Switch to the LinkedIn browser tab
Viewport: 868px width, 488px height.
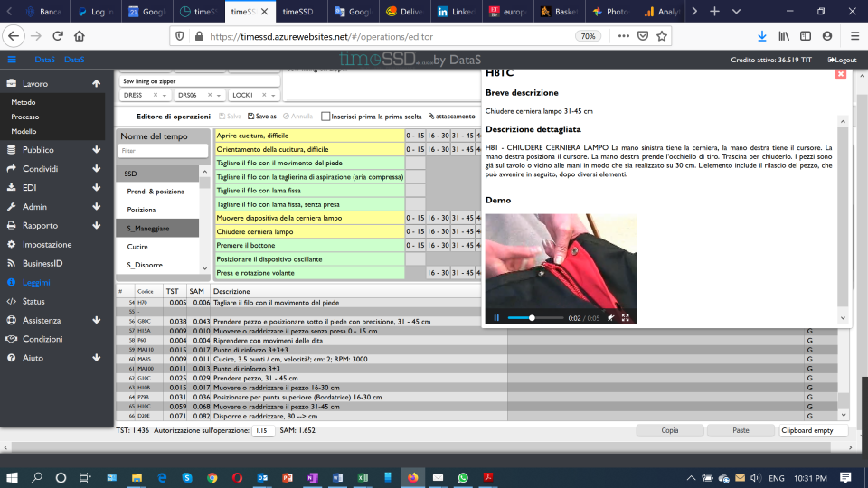(456, 12)
